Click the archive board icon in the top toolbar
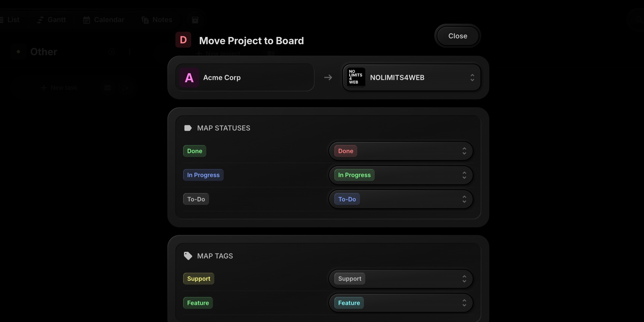 click(195, 20)
